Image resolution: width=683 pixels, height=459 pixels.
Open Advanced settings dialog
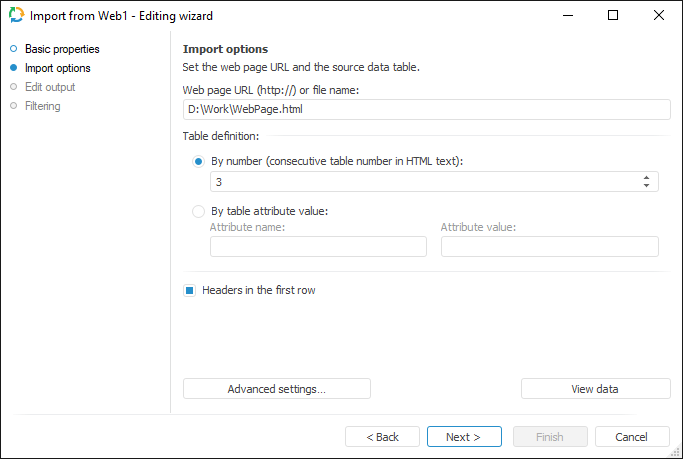point(277,389)
